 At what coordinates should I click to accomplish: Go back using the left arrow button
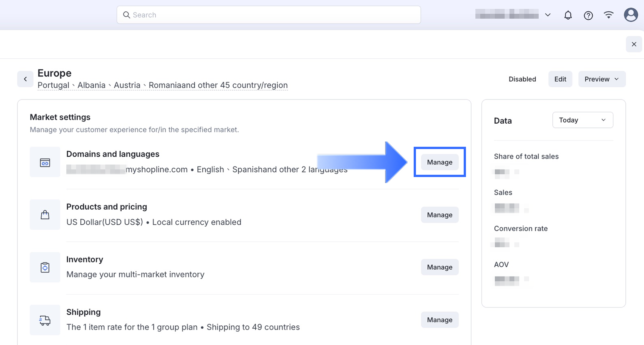point(25,79)
